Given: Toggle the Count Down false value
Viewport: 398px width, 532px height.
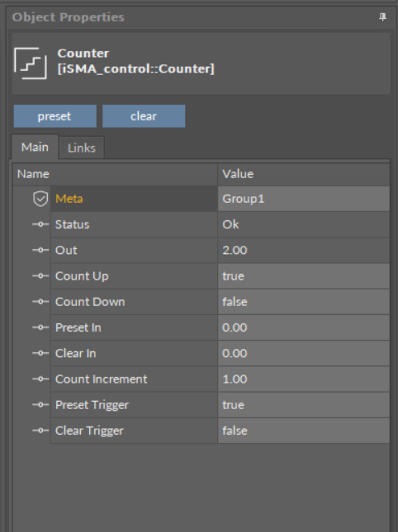Looking at the screenshot, I should [304, 302].
